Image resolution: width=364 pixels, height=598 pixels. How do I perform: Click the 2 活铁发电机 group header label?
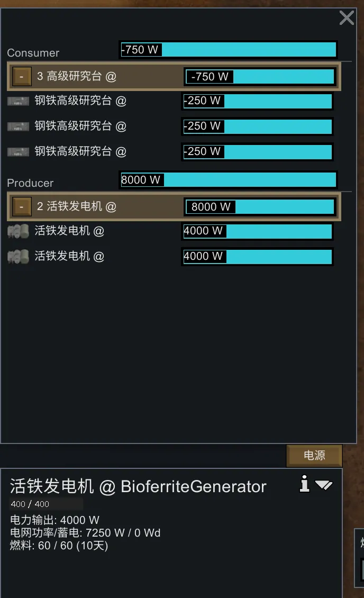(77, 206)
